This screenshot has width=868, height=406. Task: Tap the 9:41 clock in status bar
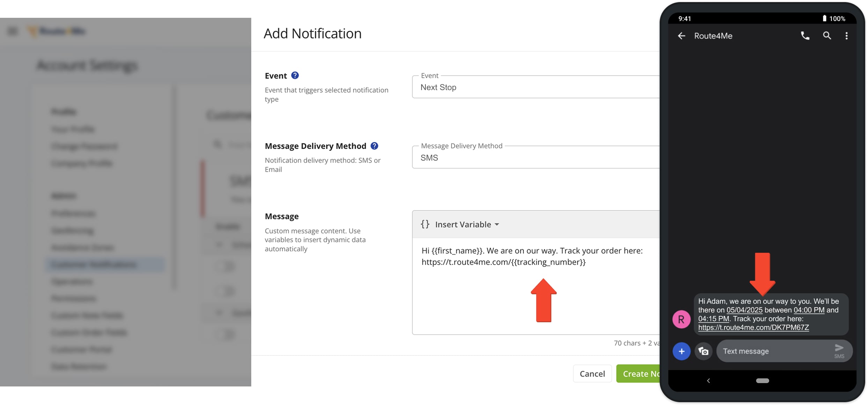[x=684, y=19]
